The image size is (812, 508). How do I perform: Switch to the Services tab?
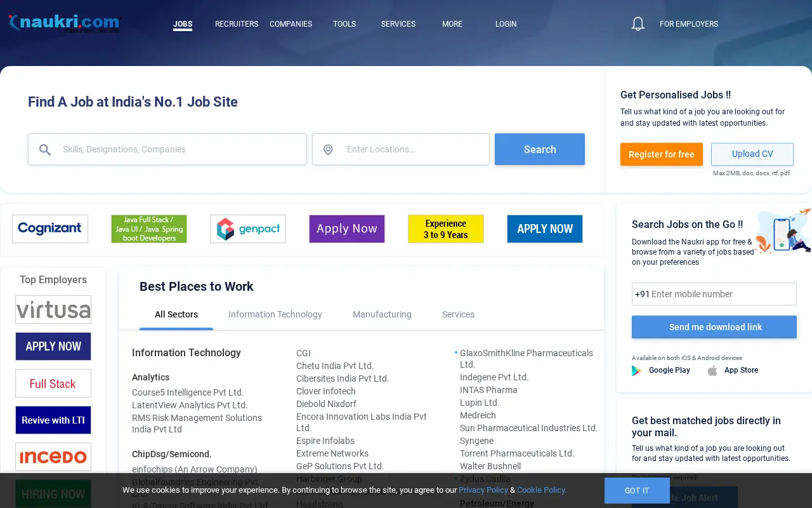pyautogui.click(x=458, y=314)
